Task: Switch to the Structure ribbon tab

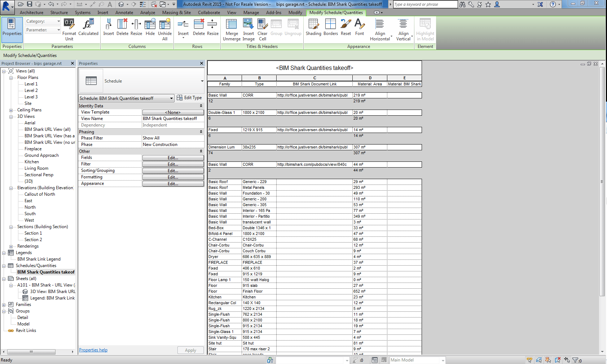Action: pos(59,13)
